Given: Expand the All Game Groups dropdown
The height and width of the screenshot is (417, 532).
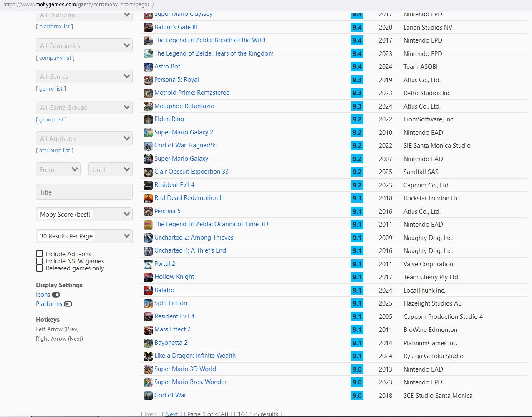Looking at the screenshot, I should coord(84,107).
